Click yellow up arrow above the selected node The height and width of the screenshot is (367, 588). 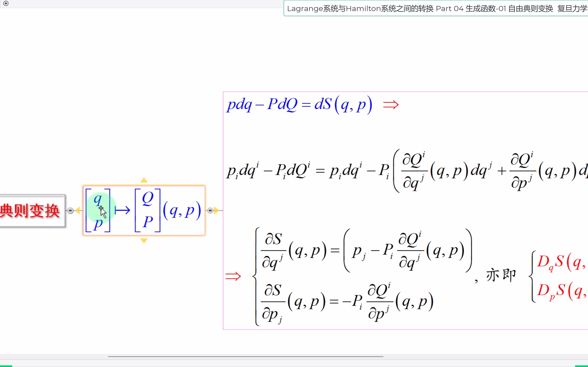click(144, 180)
